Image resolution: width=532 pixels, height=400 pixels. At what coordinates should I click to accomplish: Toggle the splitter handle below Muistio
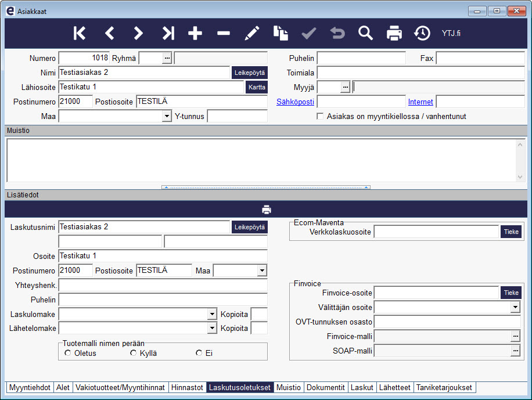point(266,187)
